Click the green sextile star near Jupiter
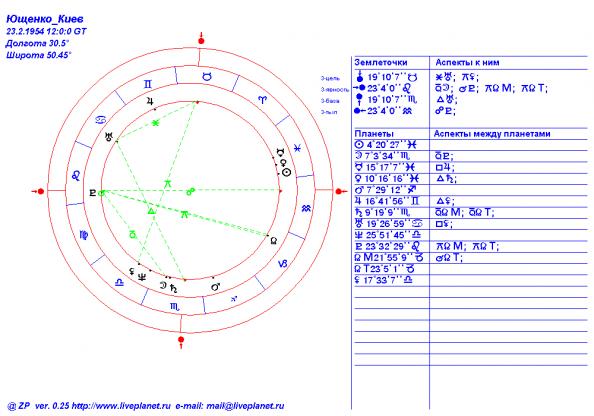This screenshot has height=416, width=594. point(155,123)
